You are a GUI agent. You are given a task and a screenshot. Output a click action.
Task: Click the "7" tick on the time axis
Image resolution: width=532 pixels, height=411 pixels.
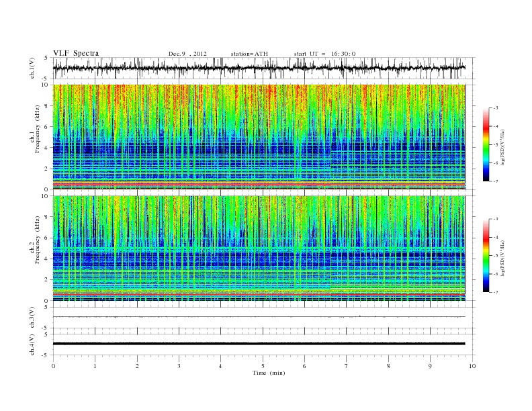point(347,366)
